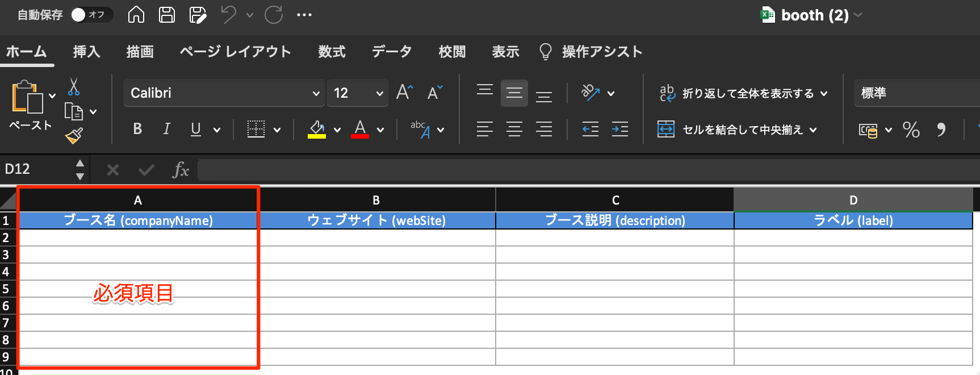Image resolution: width=980 pixels, height=375 pixels.
Task: Switch to the 挿入 tab
Action: tap(86, 52)
